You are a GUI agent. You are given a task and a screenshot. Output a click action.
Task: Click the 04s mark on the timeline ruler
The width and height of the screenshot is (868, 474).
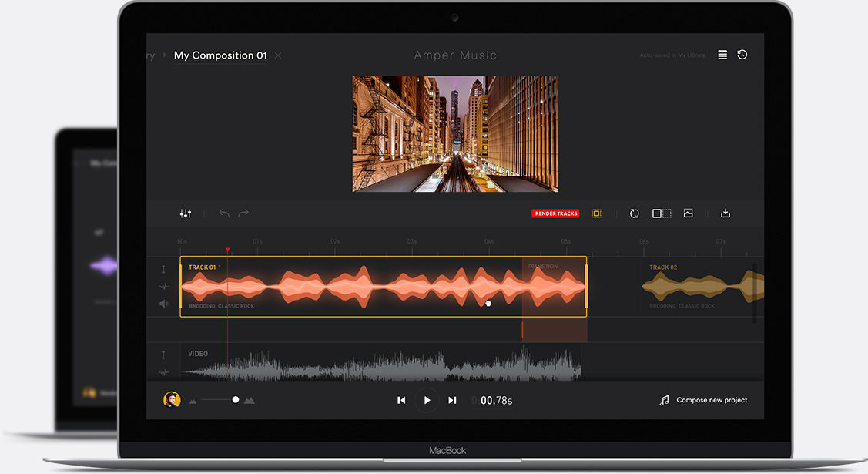[x=489, y=241]
